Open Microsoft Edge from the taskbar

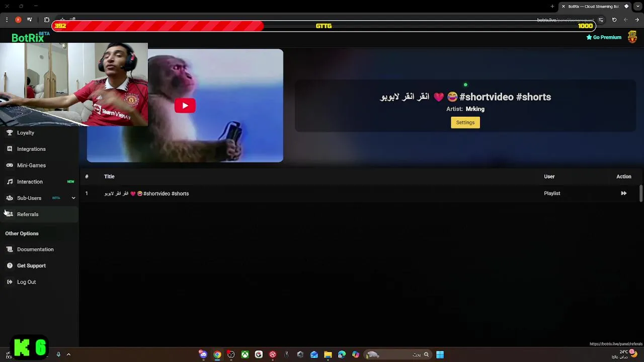[342, 355]
